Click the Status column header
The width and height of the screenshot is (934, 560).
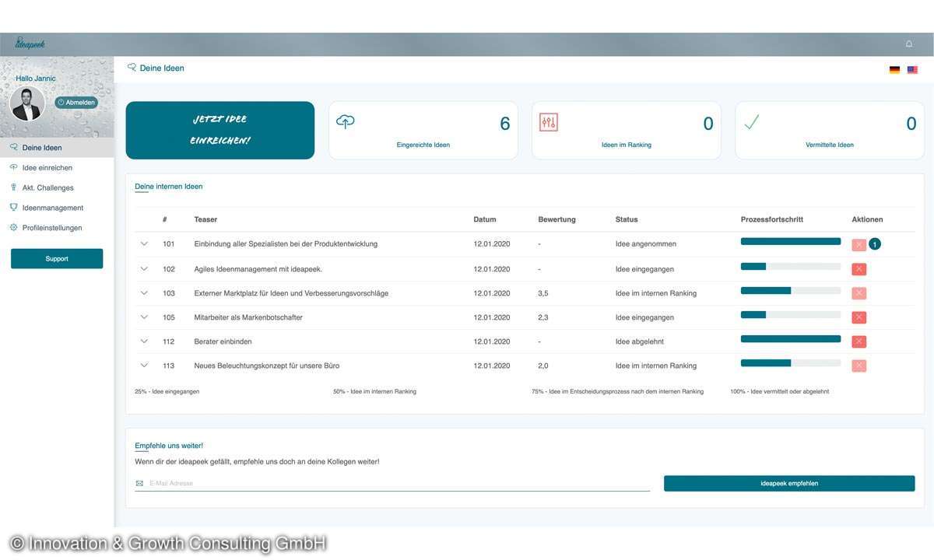pyautogui.click(x=627, y=219)
